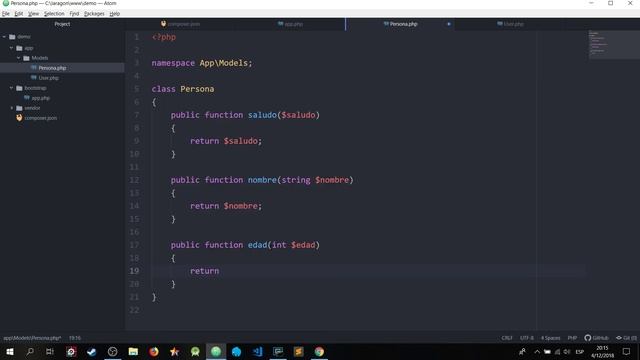The width and height of the screenshot is (640, 360).
Task: Open Sublime Text from the taskbar
Action: 298,351
